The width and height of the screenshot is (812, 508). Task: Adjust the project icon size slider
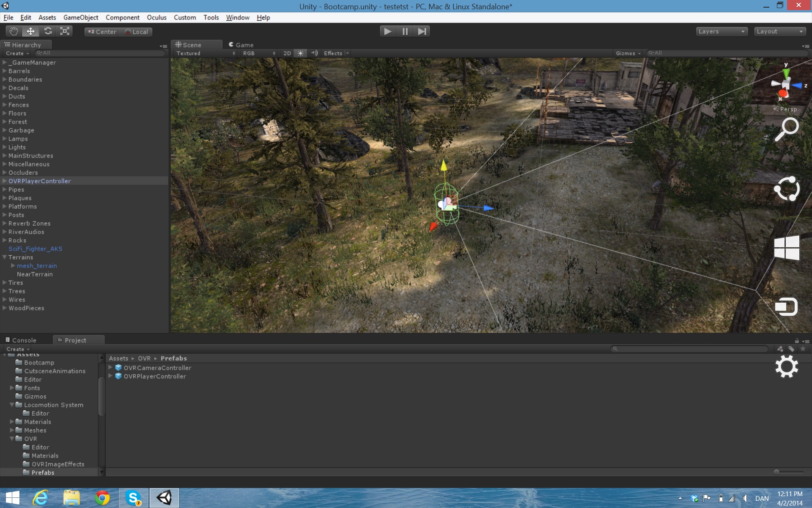(x=788, y=472)
